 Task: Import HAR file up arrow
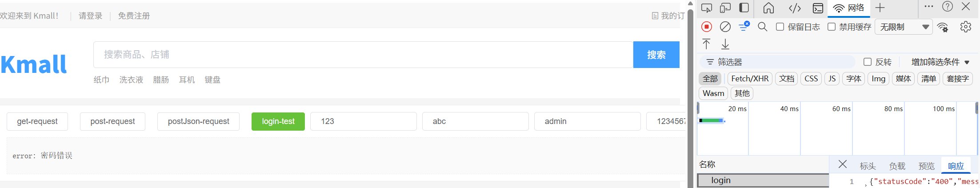(x=706, y=44)
